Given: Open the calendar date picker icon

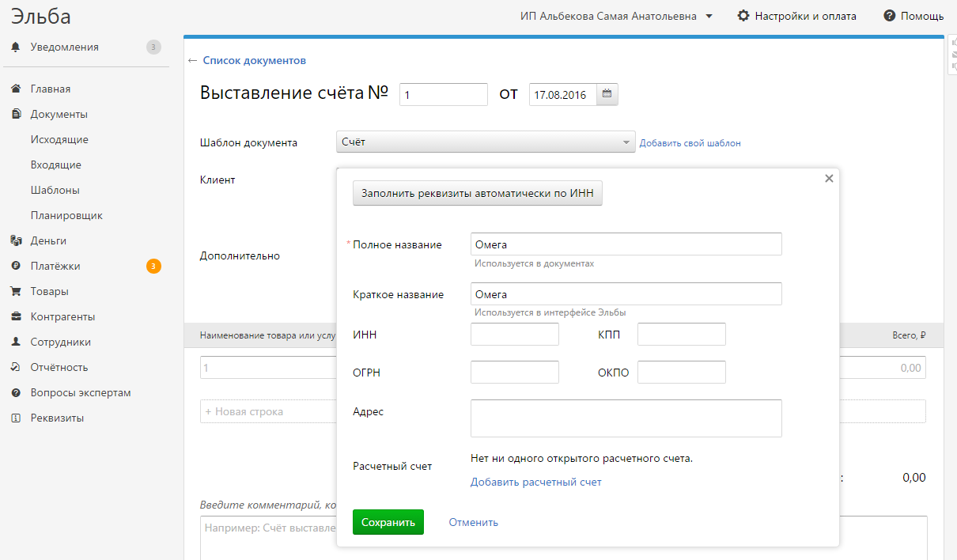Looking at the screenshot, I should click(x=607, y=94).
